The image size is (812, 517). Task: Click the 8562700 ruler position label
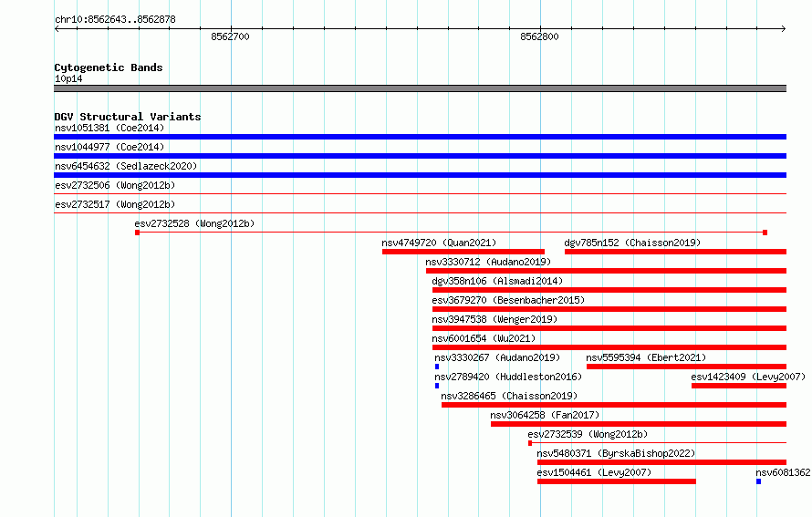click(x=231, y=36)
